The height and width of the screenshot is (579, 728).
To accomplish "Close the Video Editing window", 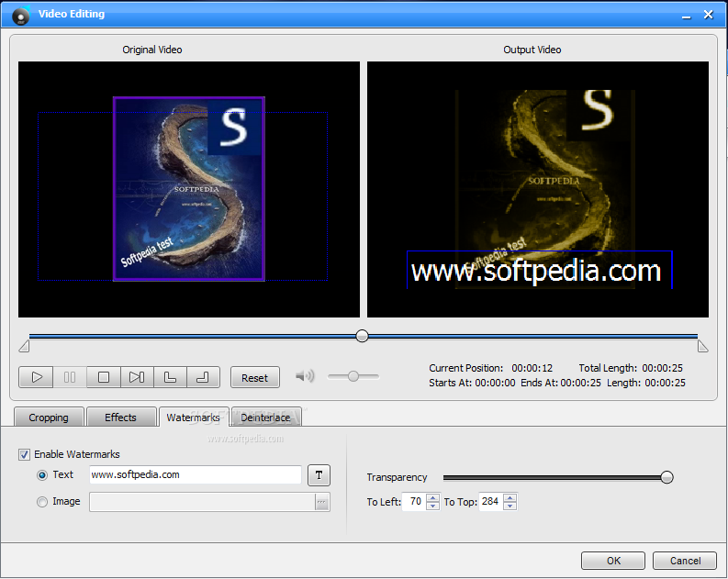I will [709, 15].
